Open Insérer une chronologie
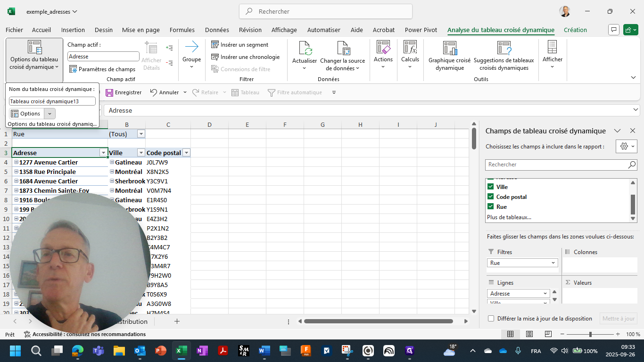 point(245,57)
